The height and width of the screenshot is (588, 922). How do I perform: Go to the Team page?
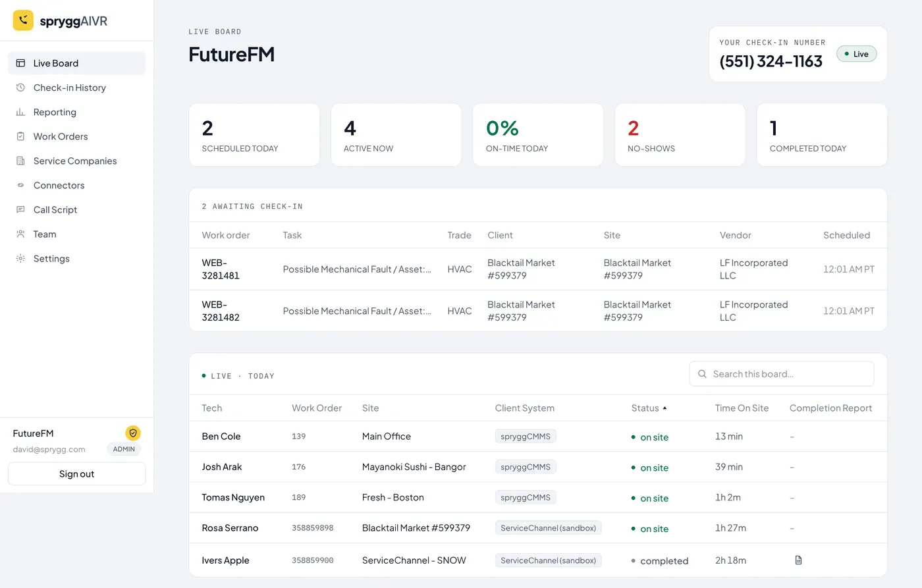point(76,234)
